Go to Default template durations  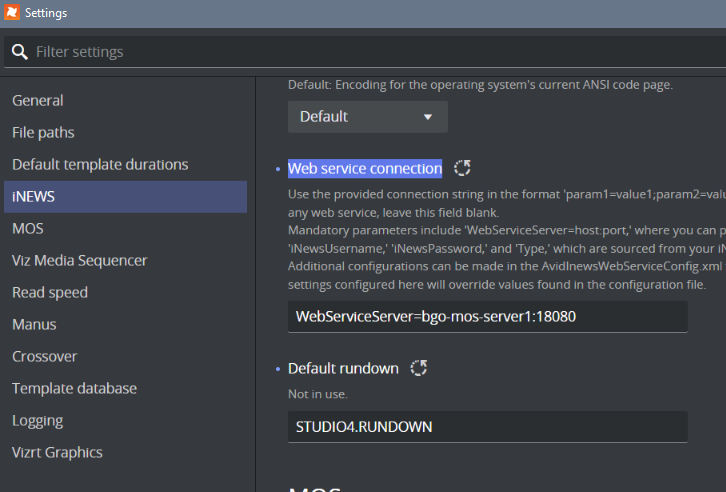point(100,165)
